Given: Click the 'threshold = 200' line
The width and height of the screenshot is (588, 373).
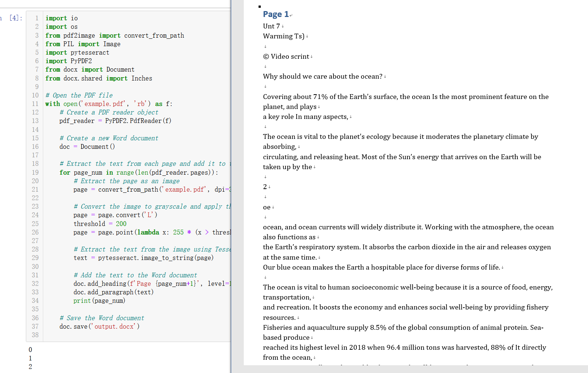Looking at the screenshot, I should pos(100,224).
